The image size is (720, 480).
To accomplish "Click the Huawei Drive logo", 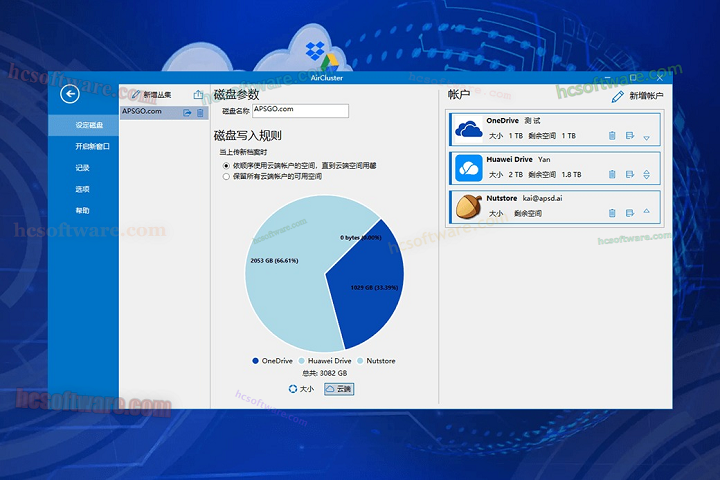I will (469, 168).
